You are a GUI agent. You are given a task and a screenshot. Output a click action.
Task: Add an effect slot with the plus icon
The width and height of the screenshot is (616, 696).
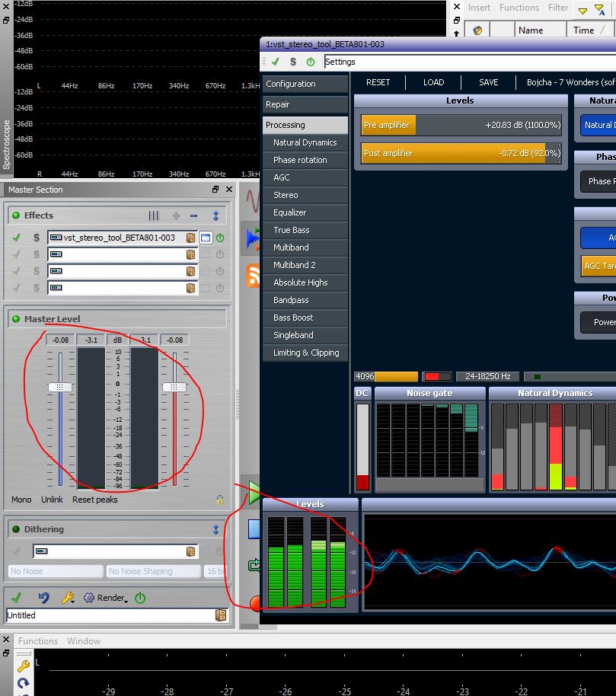[176, 216]
